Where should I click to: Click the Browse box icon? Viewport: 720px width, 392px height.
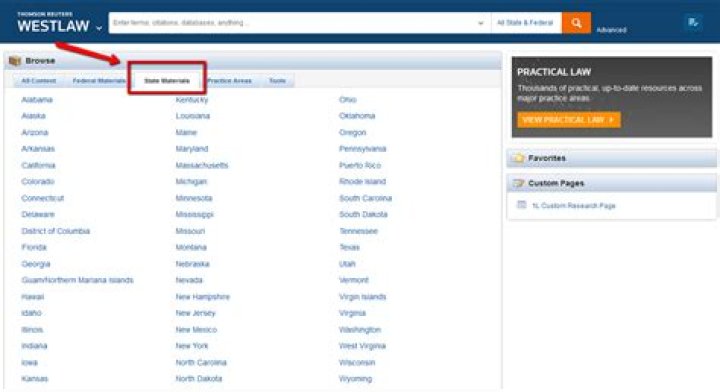click(x=15, y=61)
